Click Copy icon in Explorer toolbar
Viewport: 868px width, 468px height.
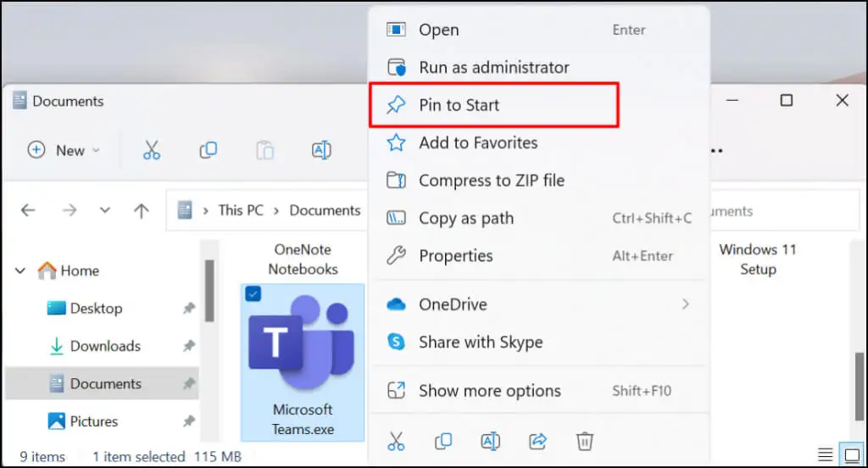point(209,150)
